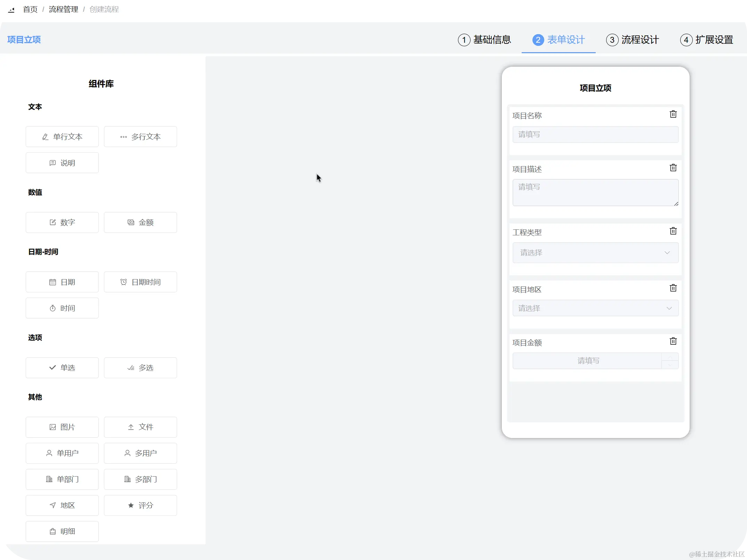Delete the 项目名称 field via trash icon
The image size is (747, 560).
673,114
